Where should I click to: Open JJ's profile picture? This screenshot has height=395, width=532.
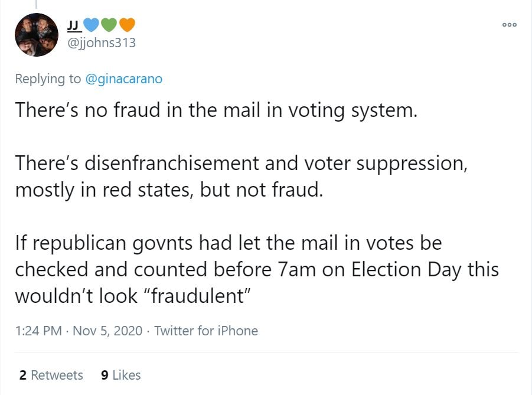pyautogui.click(x=37, y=35)
